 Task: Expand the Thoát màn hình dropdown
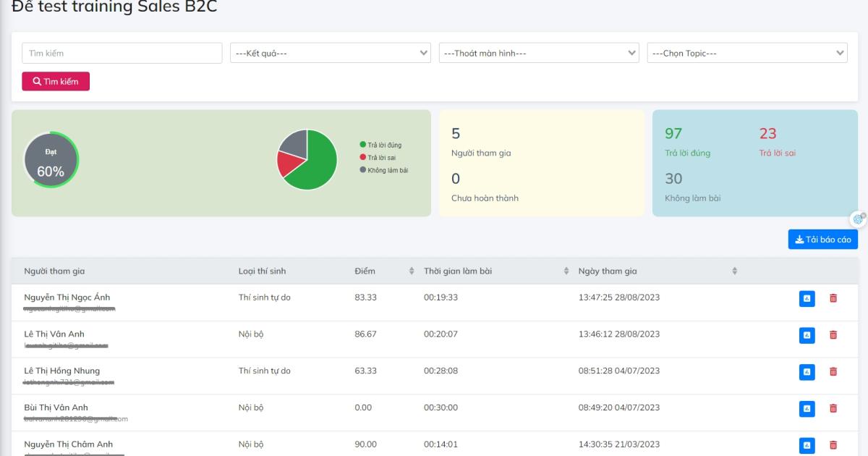(538, 52)
